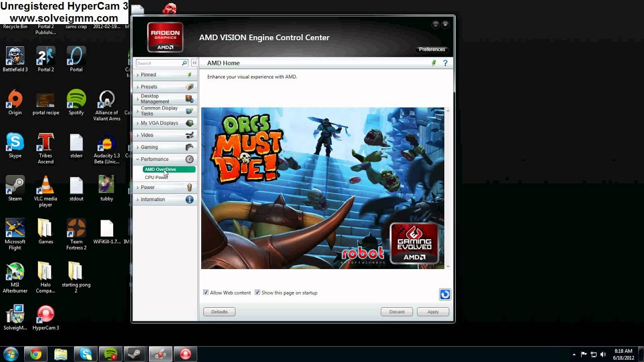The image size is (644, 362).
Task: Click the taskbar volume icon
Action: [603, 354]
